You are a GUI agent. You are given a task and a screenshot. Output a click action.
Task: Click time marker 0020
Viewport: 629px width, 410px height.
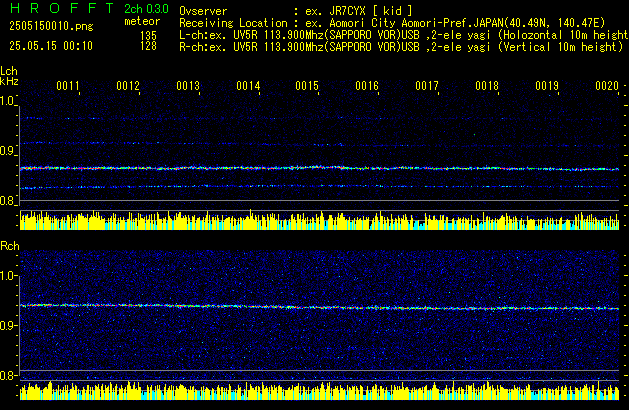[x=607, y=86]
